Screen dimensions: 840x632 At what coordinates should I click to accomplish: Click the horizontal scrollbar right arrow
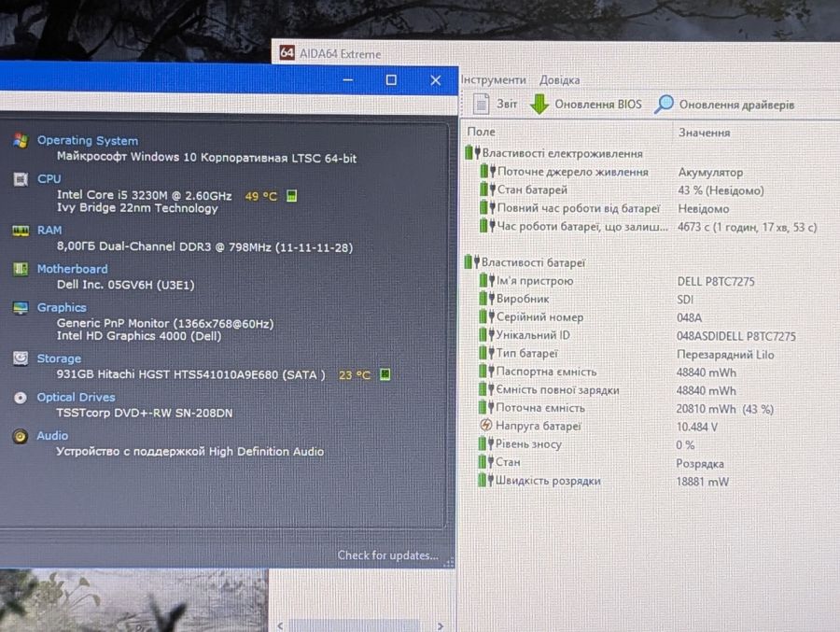[441, 626]
